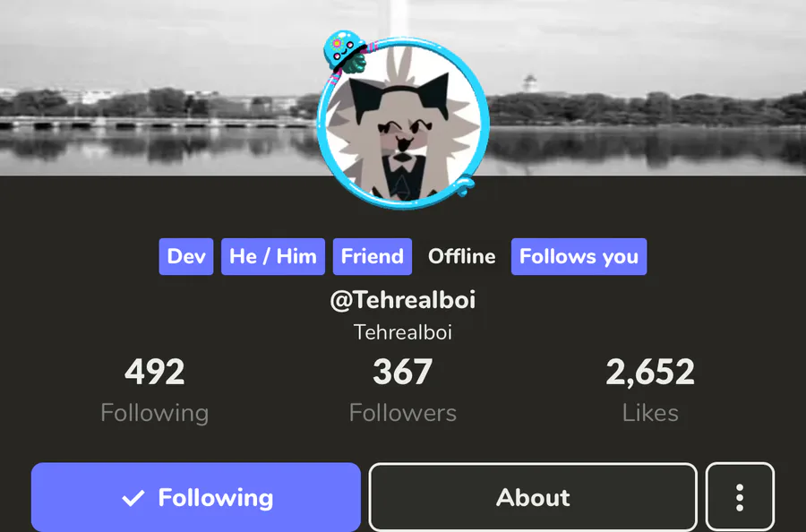Select the Tehrealboi display name
This screenshot has height=532, width=806.
click(x=403, y=332)
